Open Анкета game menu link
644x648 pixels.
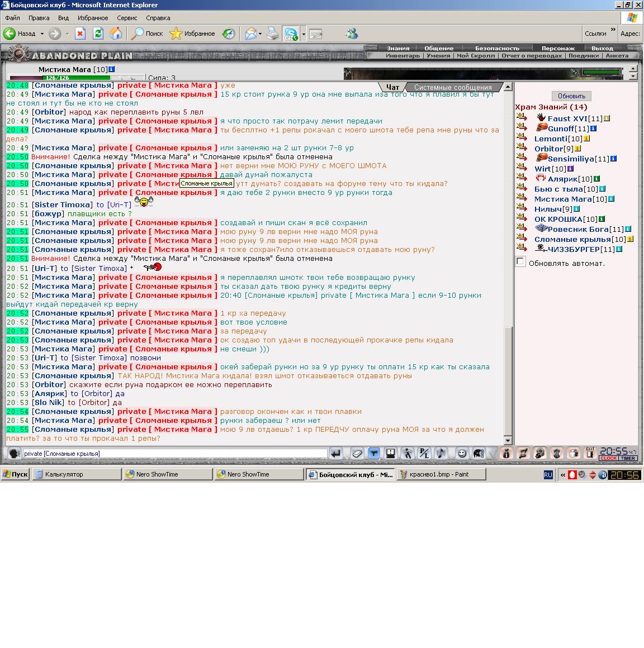tap(617, 55)
